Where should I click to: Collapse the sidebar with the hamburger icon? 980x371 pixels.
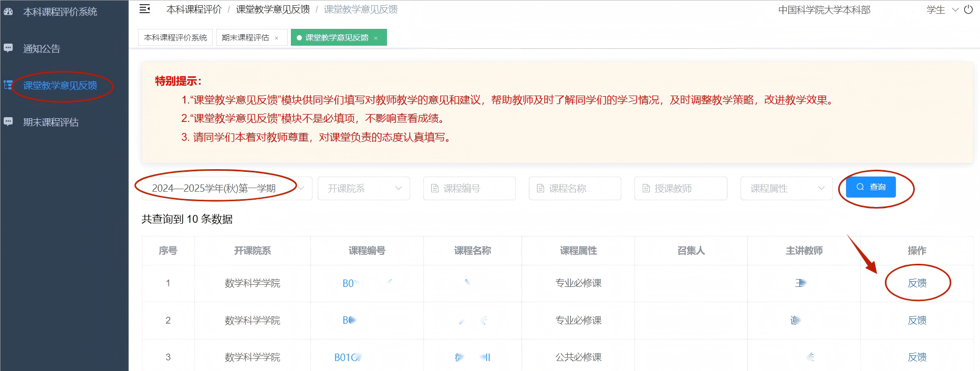144,9
